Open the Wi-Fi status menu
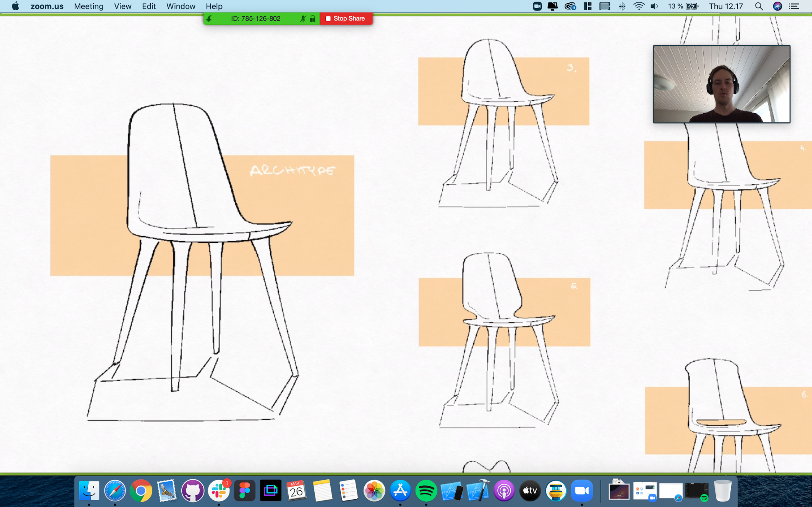Image resolution: width=812 pixels, height=507 pixels. 639,6
